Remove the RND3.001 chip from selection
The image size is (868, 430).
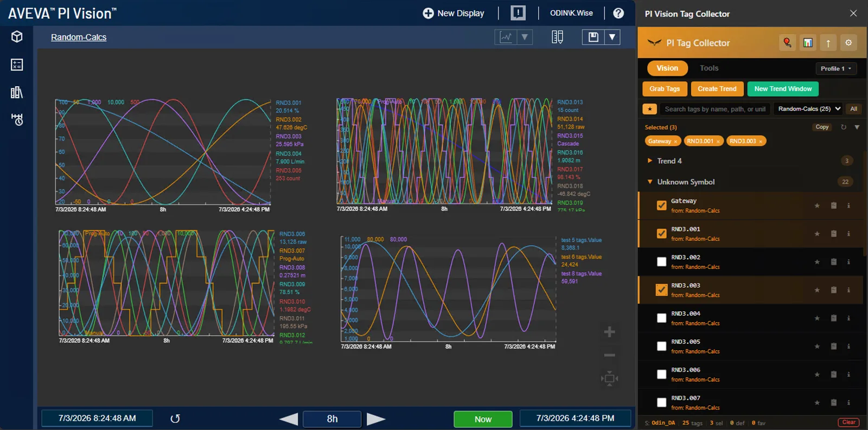(718, 142)
